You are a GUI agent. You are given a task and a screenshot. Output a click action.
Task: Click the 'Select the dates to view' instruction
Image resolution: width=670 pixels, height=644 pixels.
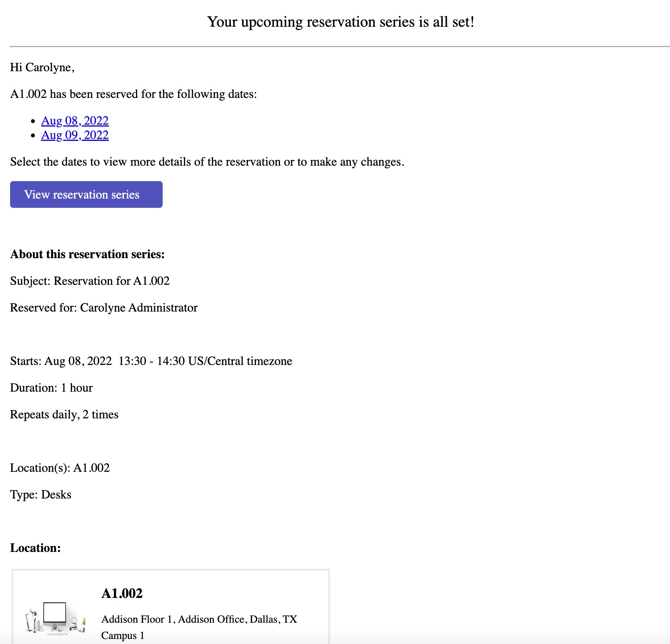(207, 162)
